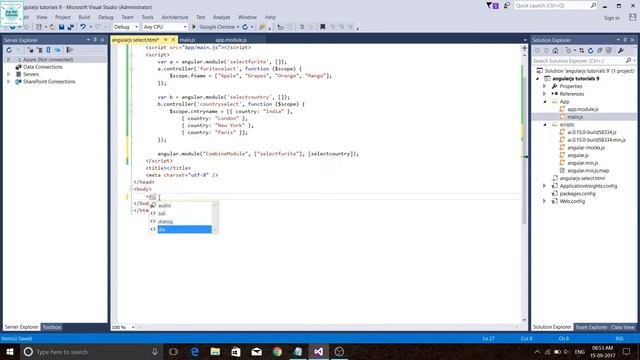Screen dimensions: 640x360
Task: Click the split-editor plus icon above scrollbar
Action: point(524,48)
